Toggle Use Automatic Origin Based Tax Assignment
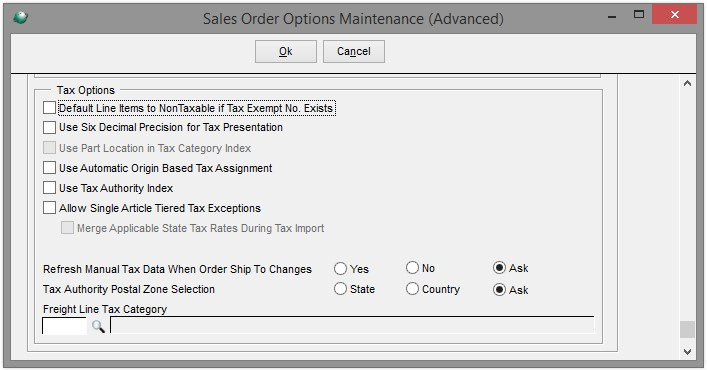 (49, 168)
